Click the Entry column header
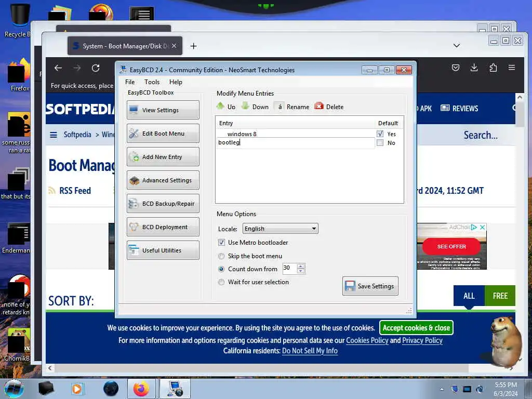 point(295,123)
